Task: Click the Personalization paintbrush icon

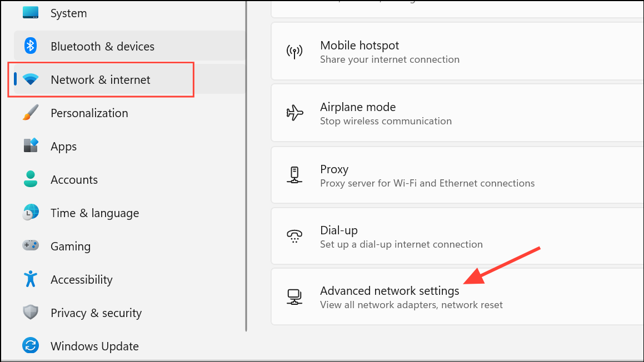Action: (31, 113)
